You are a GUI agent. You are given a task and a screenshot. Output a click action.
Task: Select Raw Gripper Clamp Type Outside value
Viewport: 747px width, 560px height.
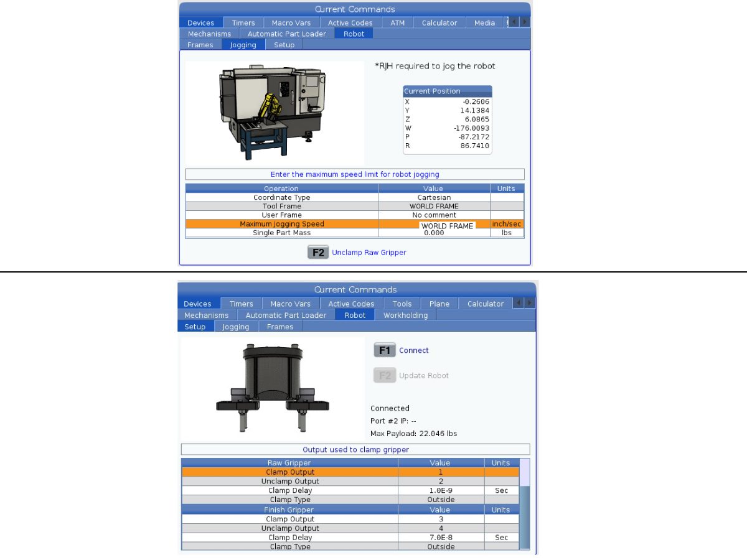tap(441, 500)
